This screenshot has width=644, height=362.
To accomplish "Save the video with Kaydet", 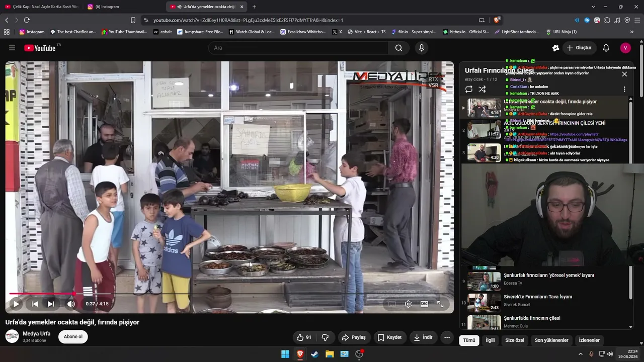I will point(389,337).
